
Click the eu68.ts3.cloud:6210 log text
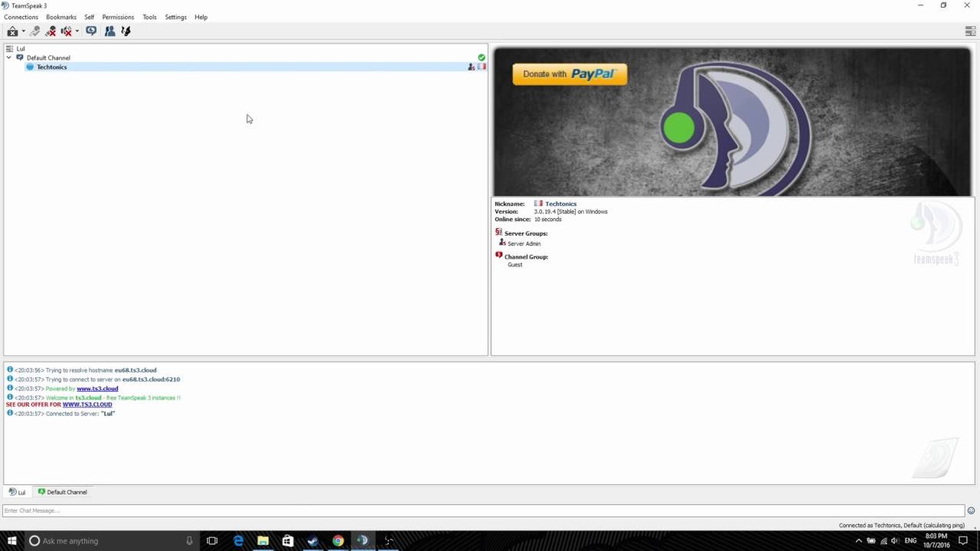(x=151, y=380)
